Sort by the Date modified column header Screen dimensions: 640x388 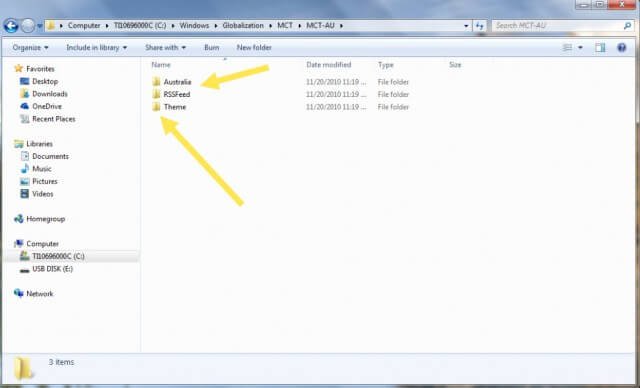329,65
